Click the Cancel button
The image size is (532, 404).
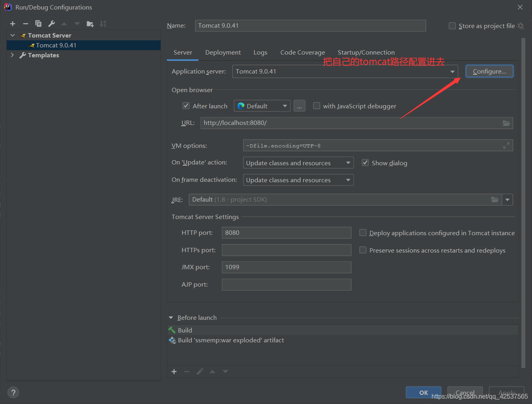465,393
